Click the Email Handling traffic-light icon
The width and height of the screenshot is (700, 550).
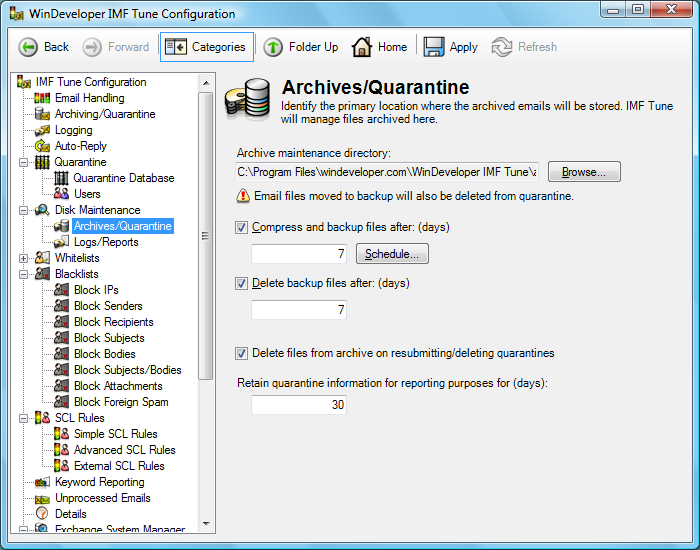pos(42,98)
